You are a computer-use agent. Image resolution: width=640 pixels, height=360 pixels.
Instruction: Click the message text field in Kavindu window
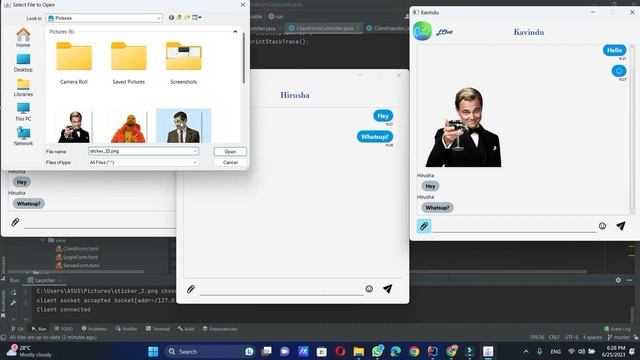(514, 227)
